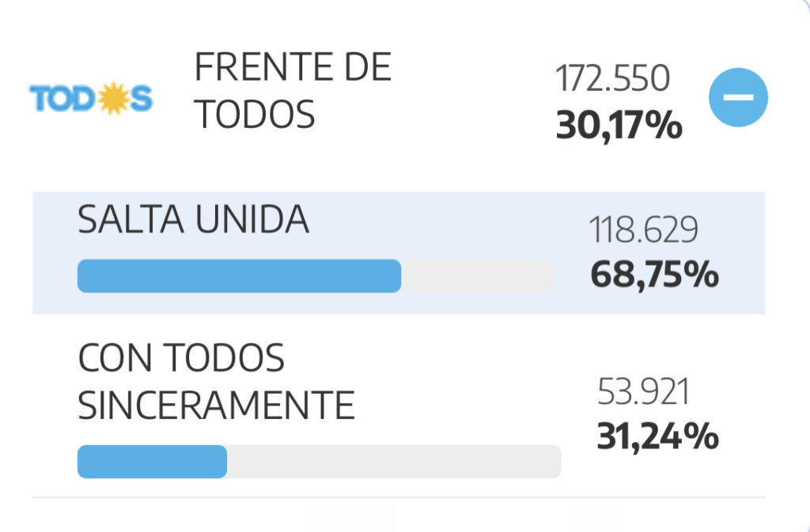
Task: Click the 118.629 vote count
Action: coord(643,231)
